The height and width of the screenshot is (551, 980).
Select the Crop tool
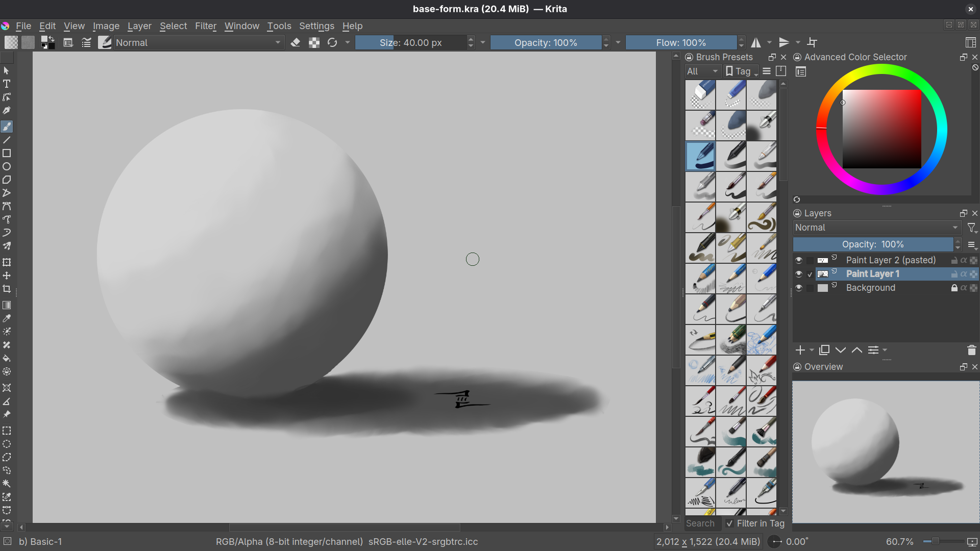coord(7,289)
